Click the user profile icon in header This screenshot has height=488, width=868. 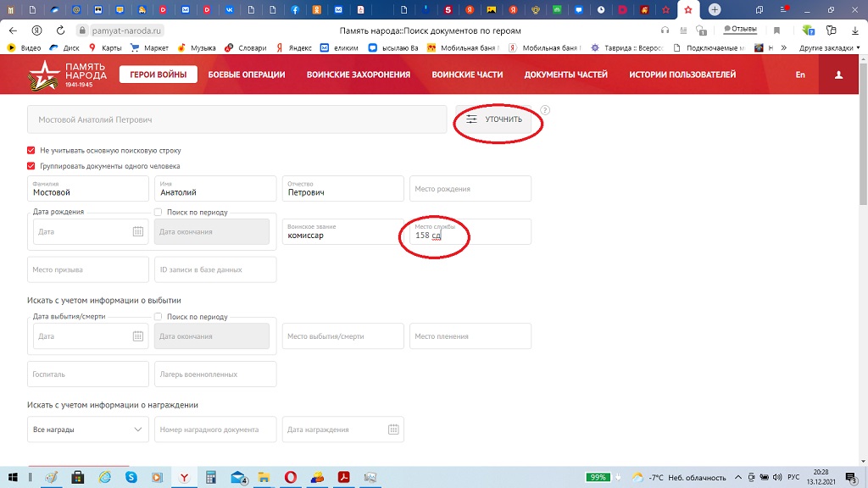coord(838,75)
